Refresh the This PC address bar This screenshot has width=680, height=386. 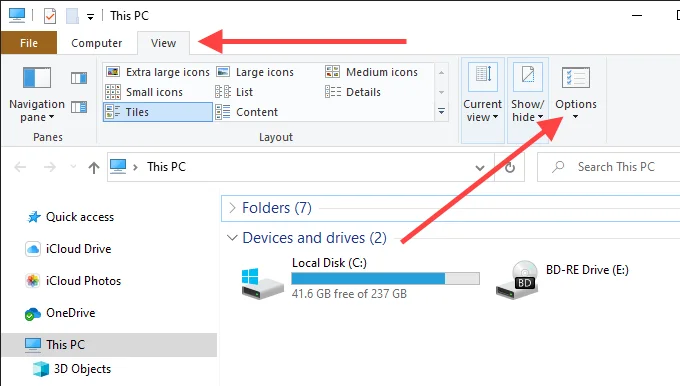510,167
